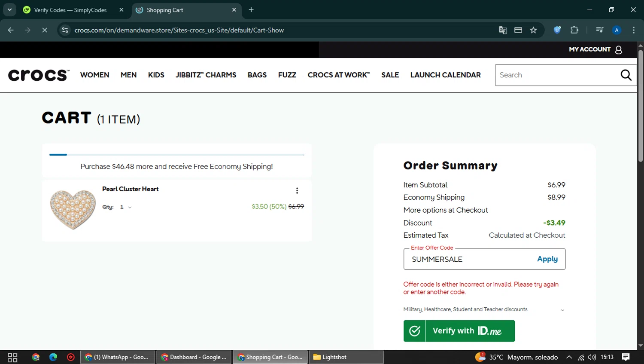Open the media control icon
Screen dimensions: 644x364
pyautogui.click(x=600, y=30)
